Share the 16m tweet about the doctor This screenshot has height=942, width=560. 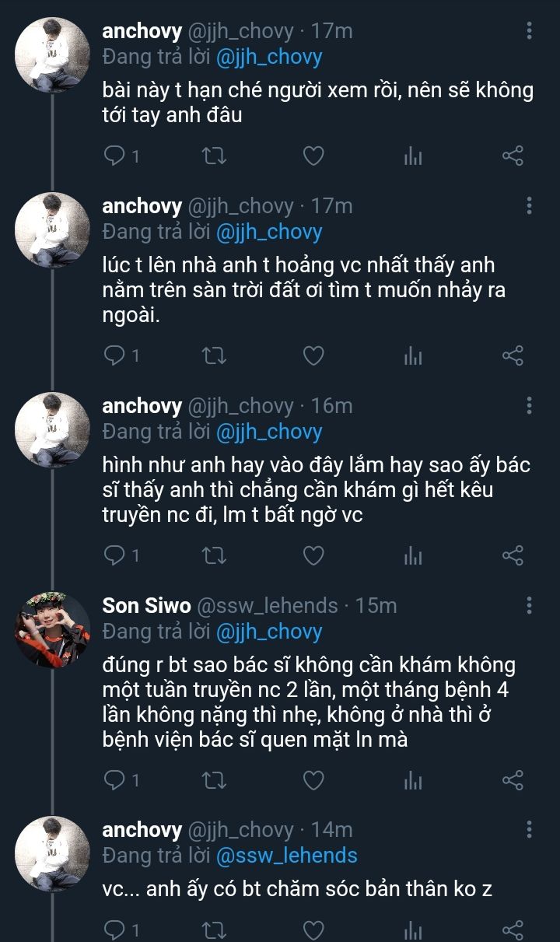(x=513, y=555)
